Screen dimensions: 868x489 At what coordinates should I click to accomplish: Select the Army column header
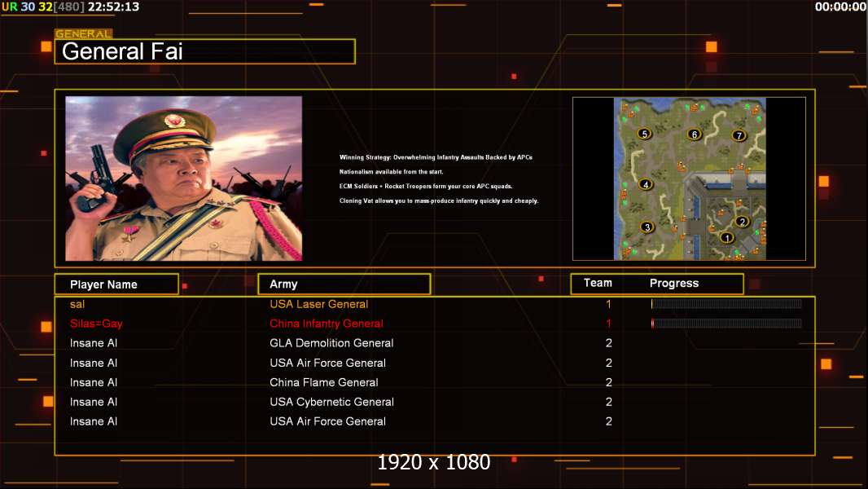pyautogui.click(x=344, y=284)
